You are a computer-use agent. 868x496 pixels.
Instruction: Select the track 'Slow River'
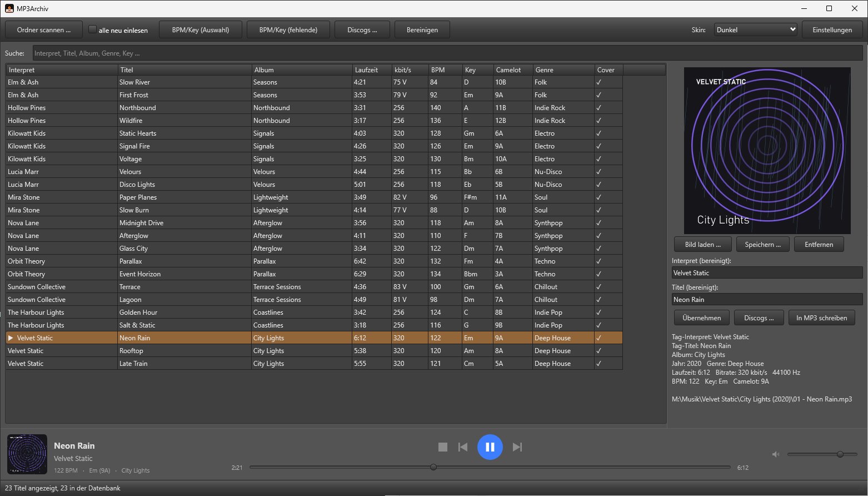[314, 82]
